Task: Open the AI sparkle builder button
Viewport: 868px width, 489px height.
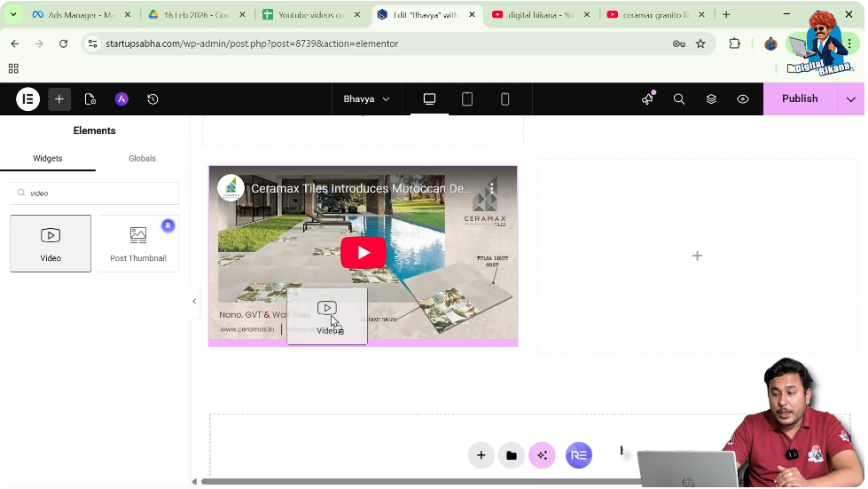Action: point(542,455)
